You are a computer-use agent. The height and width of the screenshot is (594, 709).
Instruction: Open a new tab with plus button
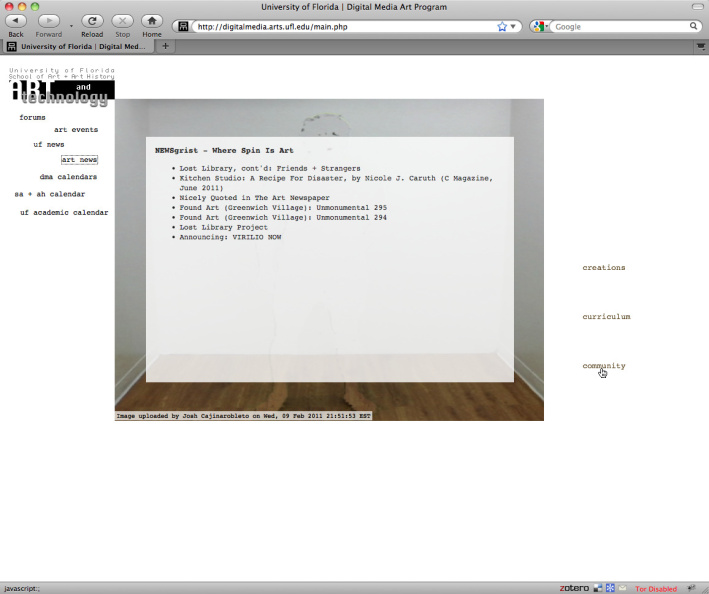click(165, 46)
